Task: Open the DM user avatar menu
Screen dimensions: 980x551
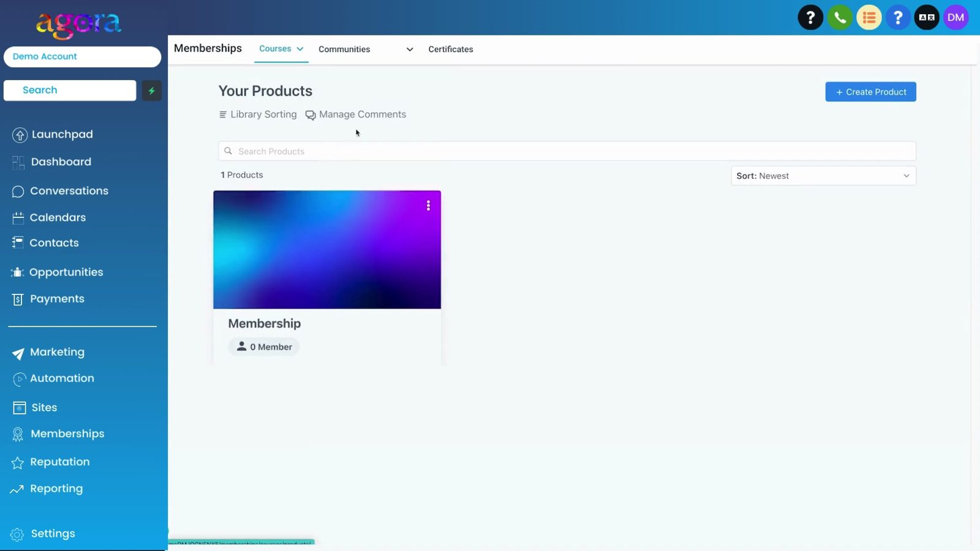Action: coord(956,17)
